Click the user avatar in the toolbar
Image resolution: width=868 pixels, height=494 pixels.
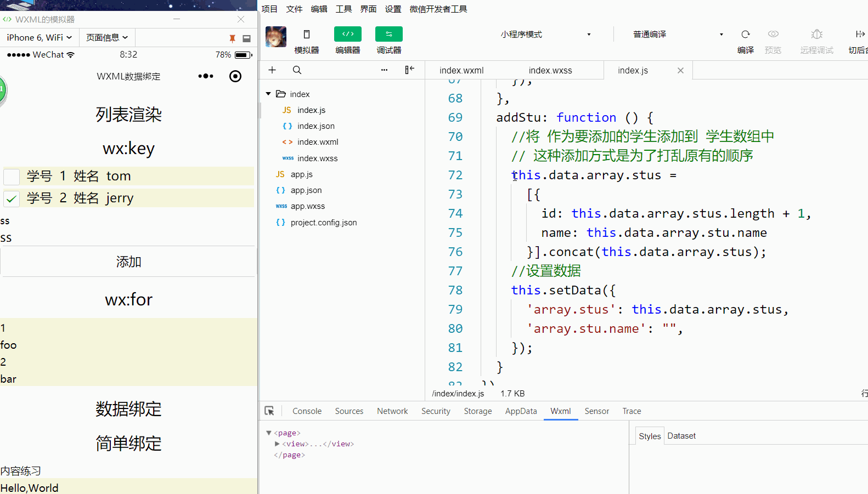276,37
